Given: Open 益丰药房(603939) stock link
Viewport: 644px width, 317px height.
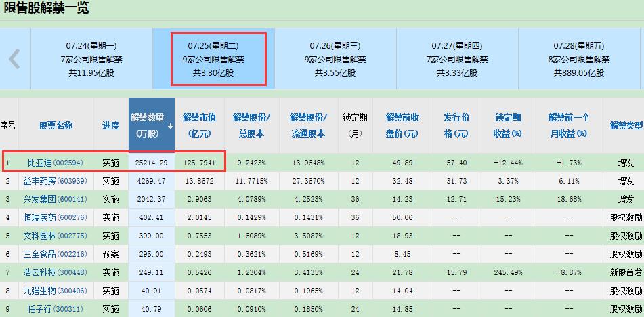Looking at the screenshot, I should click(55, 181).
